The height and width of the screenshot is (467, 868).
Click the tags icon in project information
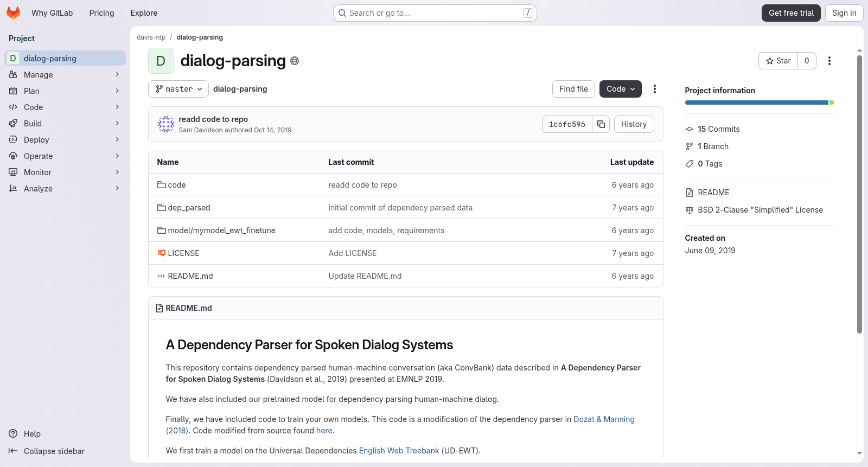coord(690,164)
